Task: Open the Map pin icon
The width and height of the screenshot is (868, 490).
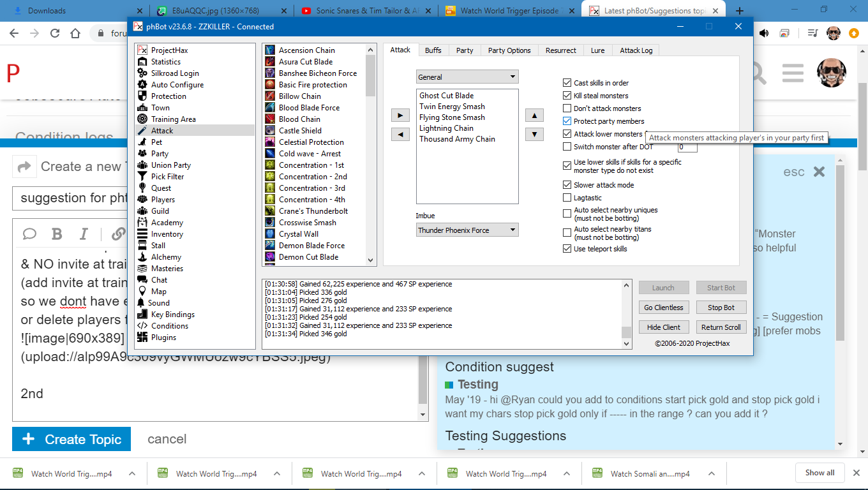Action: coord(142,292)
